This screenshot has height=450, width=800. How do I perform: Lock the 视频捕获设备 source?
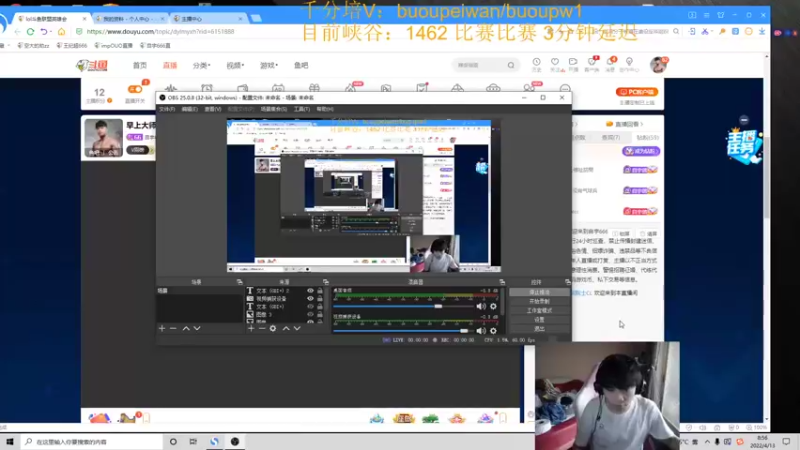[320, 298]
